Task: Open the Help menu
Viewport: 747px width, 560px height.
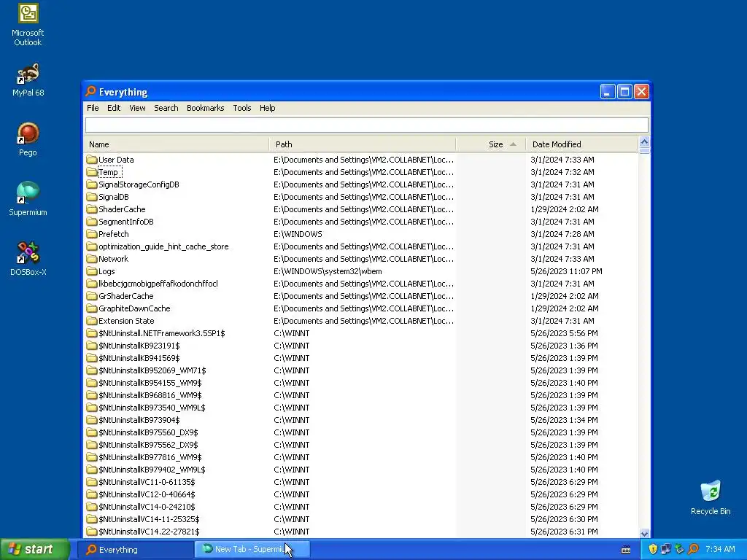Action: click(267, 108)
